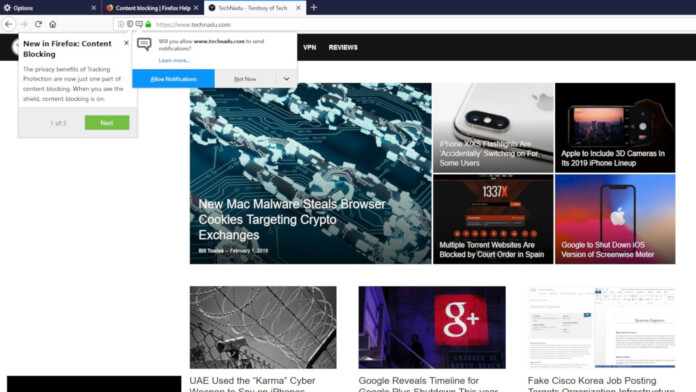Viewport: 696px width, 392px height.
Task: Open Fake Cisco Korea Job Posting headline
Action: point(601,384)
